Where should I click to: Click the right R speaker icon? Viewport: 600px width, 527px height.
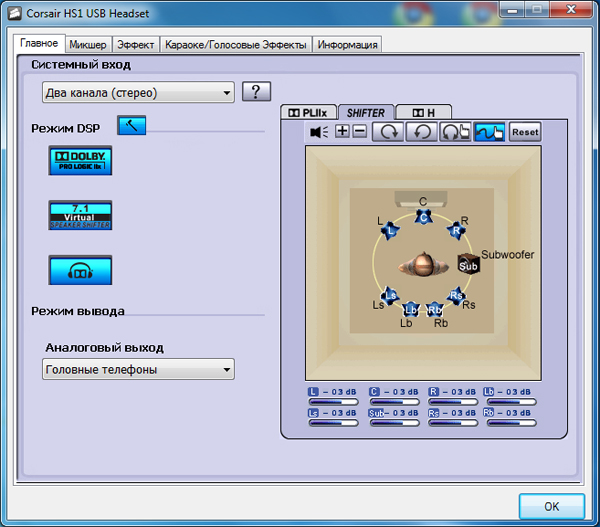[456, 231]
